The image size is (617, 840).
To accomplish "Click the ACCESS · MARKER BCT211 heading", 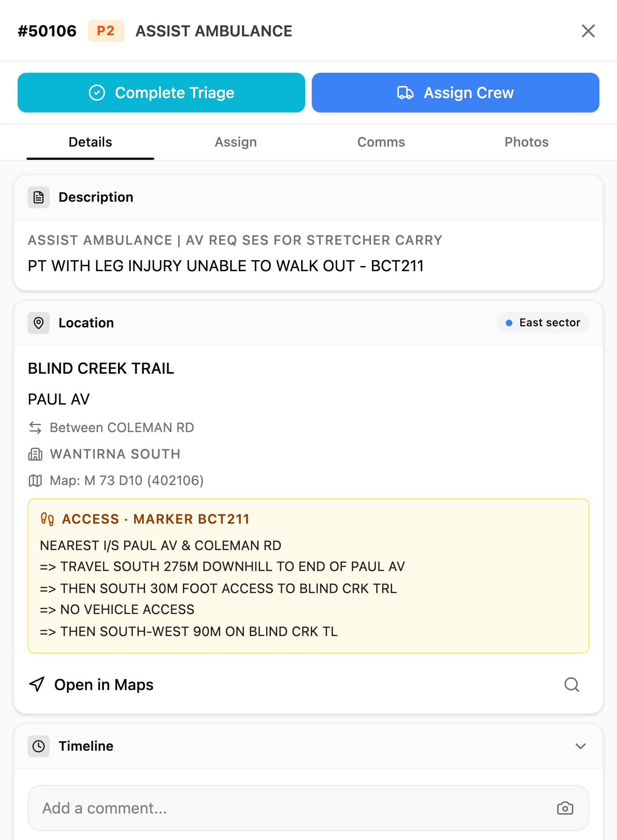I will coord(156,519).
